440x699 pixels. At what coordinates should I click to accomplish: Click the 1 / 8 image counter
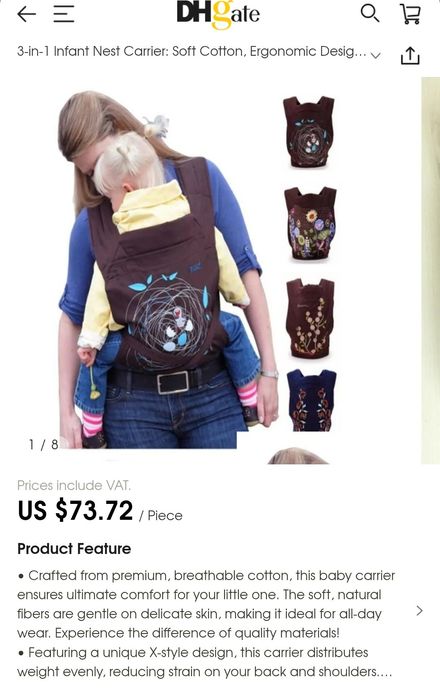pos(43,444)
